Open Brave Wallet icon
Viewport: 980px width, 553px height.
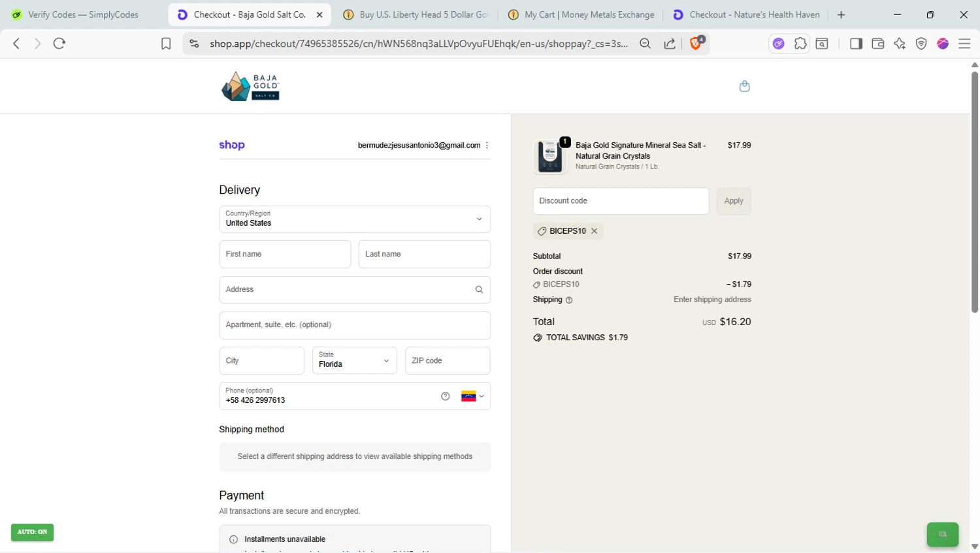[x=878, y=44]
